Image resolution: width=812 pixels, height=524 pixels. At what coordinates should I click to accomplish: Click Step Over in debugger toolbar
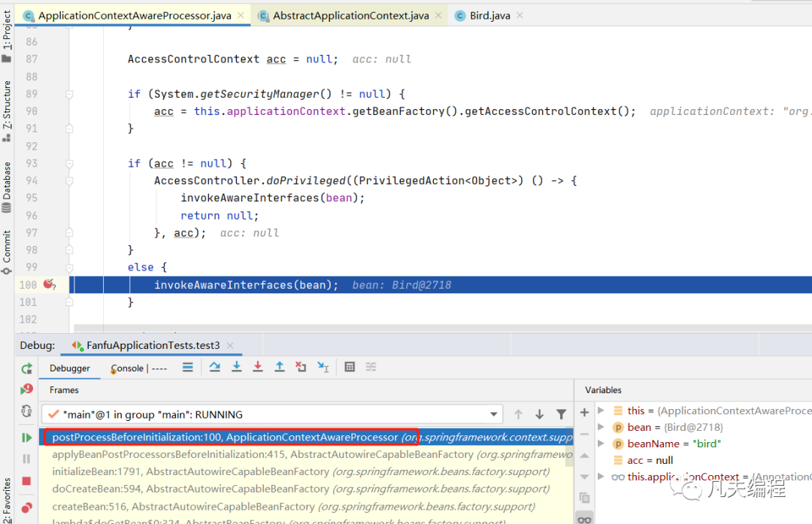click(x=214, y=367)
